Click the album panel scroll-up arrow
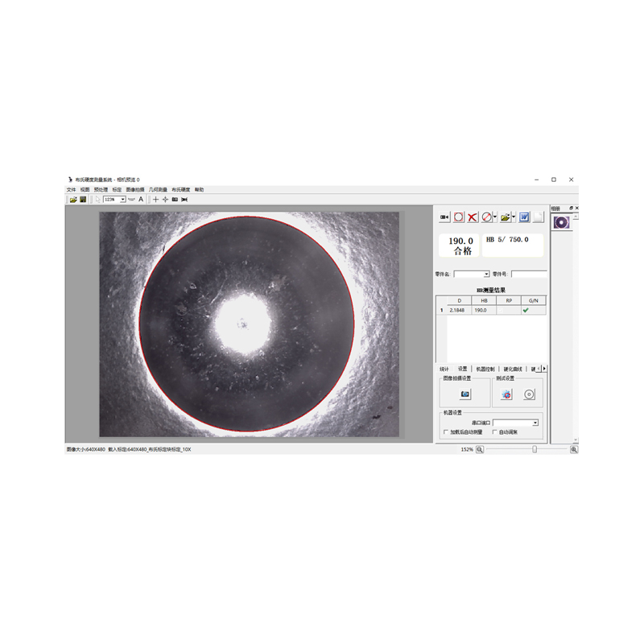 click(576, 217)
